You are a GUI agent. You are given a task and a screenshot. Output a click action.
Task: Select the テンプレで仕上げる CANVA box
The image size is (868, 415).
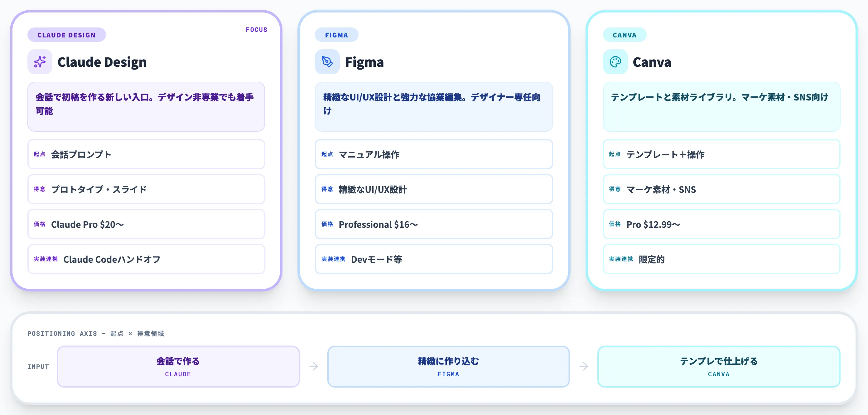coord(719,366)
